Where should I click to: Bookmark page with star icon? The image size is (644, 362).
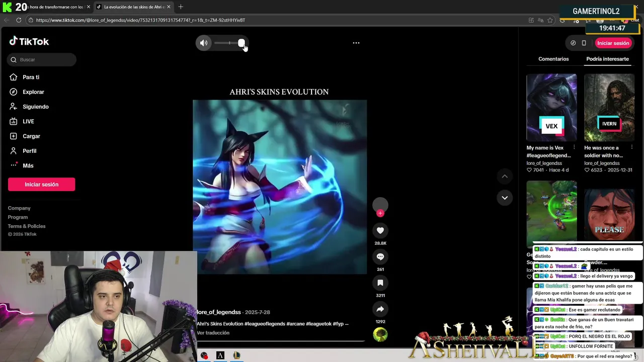[550, 20]
